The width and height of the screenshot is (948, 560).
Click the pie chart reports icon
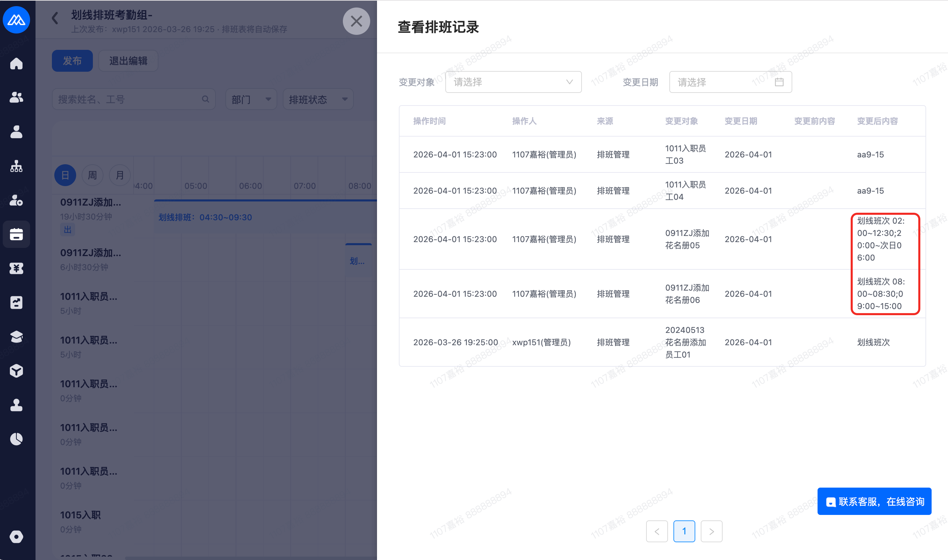(x=16, y=439)
